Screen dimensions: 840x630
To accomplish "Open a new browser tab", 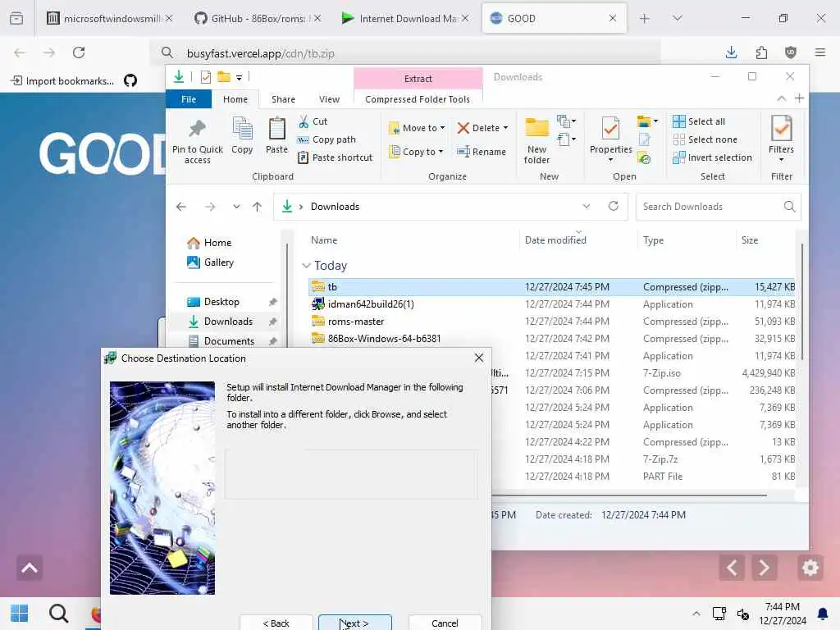I will pyautogui.click(x=645, y=18).
